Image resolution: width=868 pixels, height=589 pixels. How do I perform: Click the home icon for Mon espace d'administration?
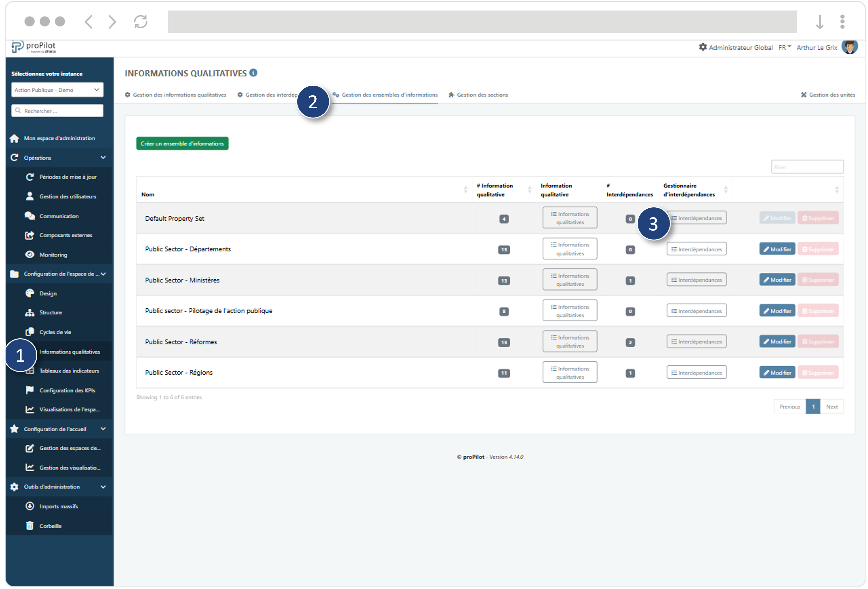pyautogui.click(x=15, y=138)
